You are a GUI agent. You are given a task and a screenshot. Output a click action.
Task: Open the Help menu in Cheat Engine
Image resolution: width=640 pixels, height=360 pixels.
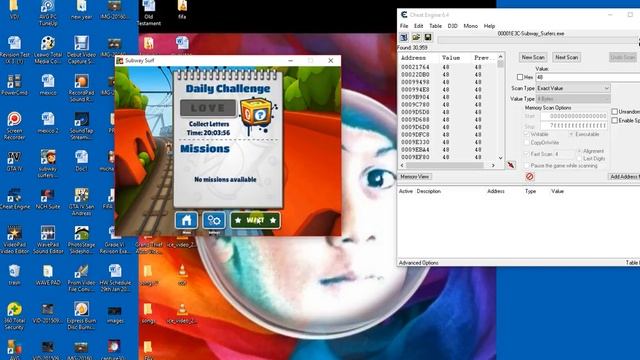tap(489, 26)
